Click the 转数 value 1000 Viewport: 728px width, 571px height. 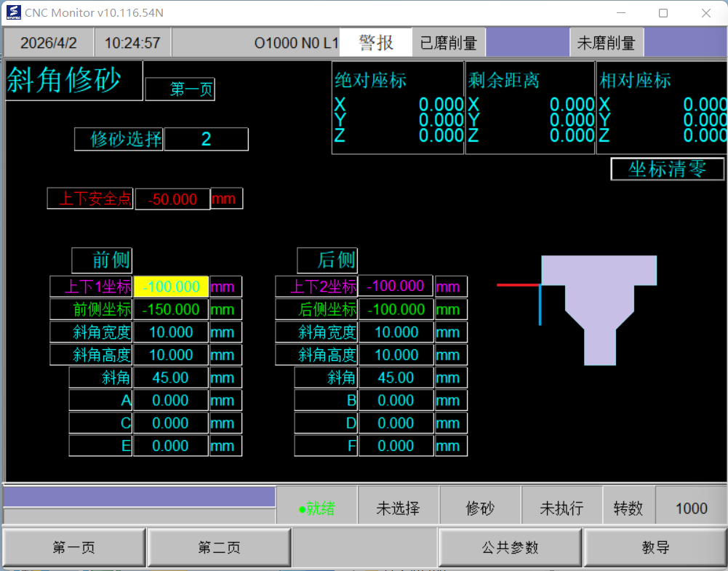click(691, 508)
